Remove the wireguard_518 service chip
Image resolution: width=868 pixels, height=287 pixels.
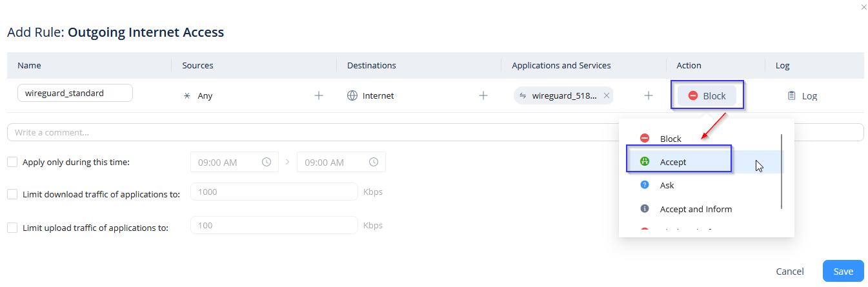point(606,95)
